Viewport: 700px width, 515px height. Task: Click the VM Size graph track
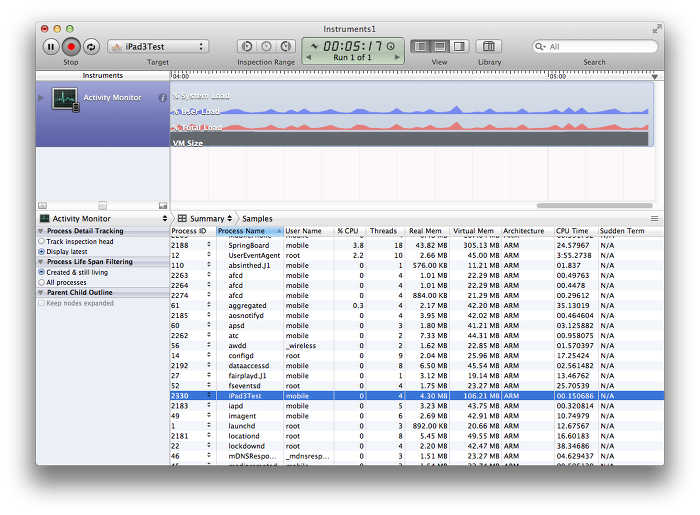click(x=410, y=139)
